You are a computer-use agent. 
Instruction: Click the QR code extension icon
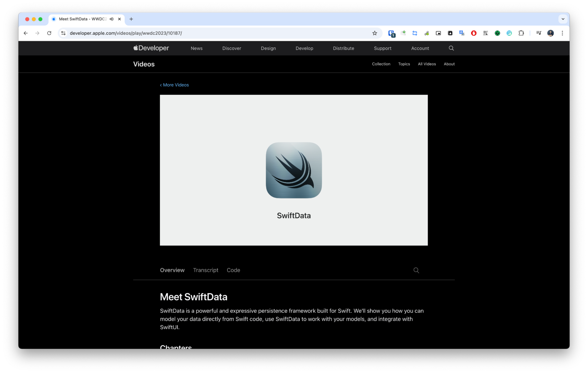point(486,33)
